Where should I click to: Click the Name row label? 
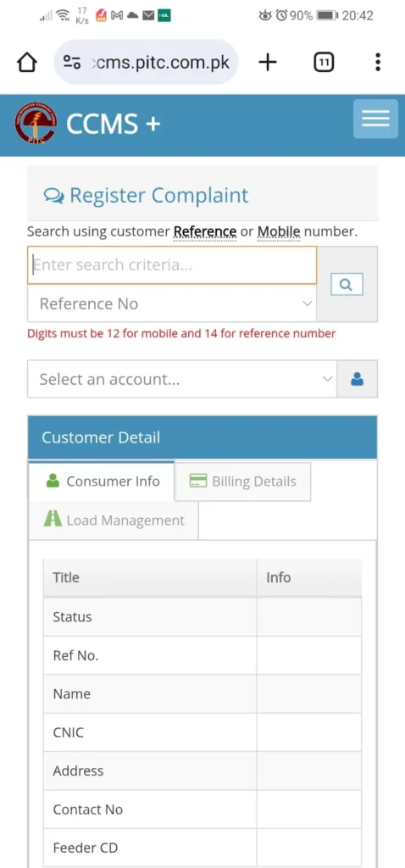71,693
